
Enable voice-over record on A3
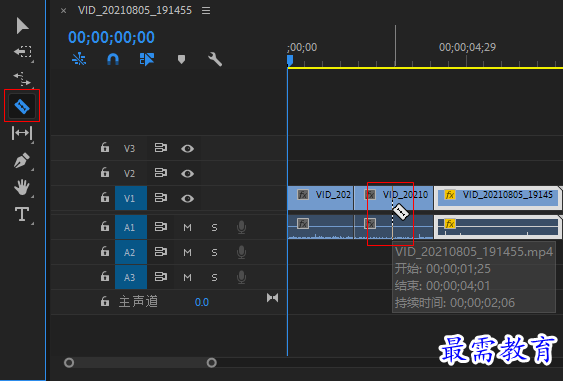[241, 278]
